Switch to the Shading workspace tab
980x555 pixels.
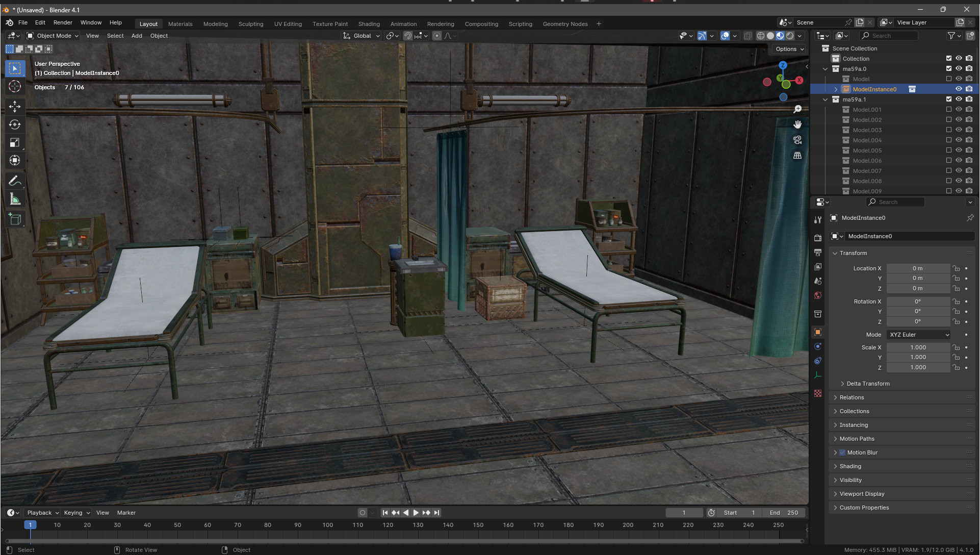pyautogui.click(x=369, y=23)
